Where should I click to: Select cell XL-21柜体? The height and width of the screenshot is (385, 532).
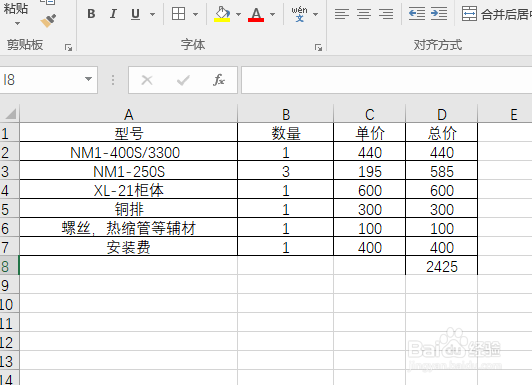(x=129, y=190)
